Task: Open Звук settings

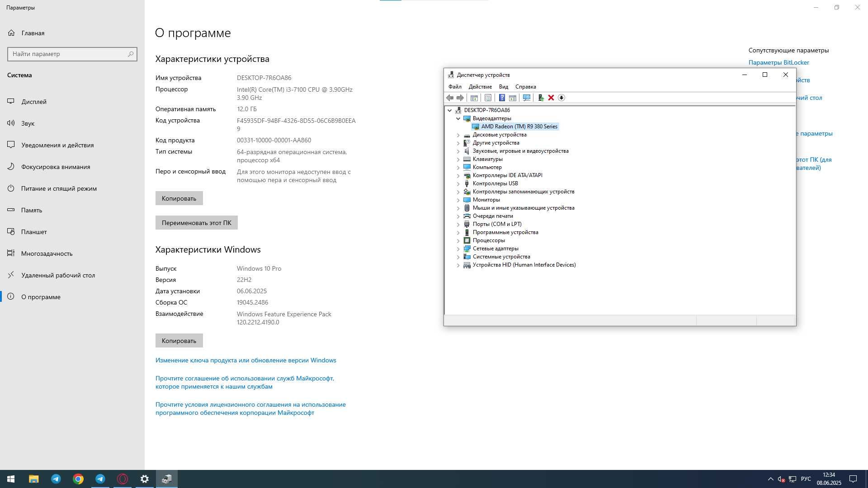Action: (72, 123)
